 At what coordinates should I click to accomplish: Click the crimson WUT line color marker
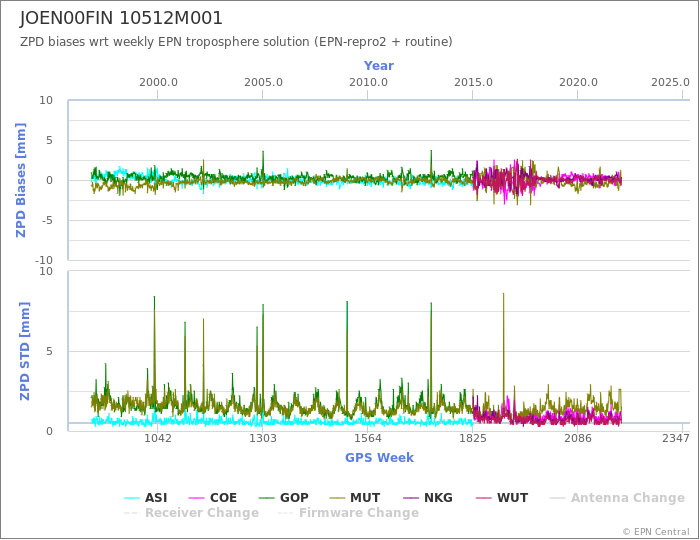484,498
